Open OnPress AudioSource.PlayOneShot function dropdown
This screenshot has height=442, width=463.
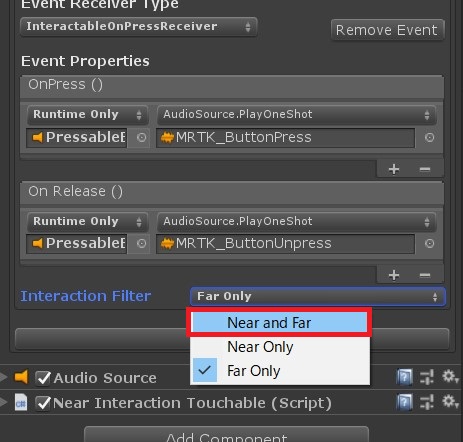click(x=296, y=115)
